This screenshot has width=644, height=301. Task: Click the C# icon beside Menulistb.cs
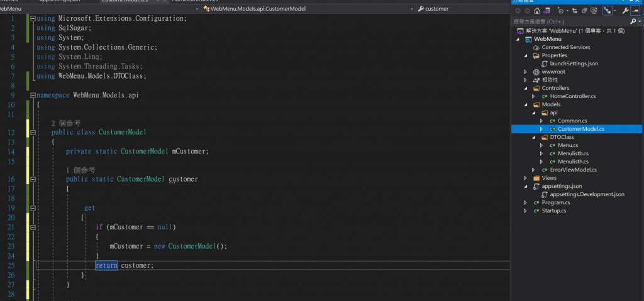click(x=552, y=153)
